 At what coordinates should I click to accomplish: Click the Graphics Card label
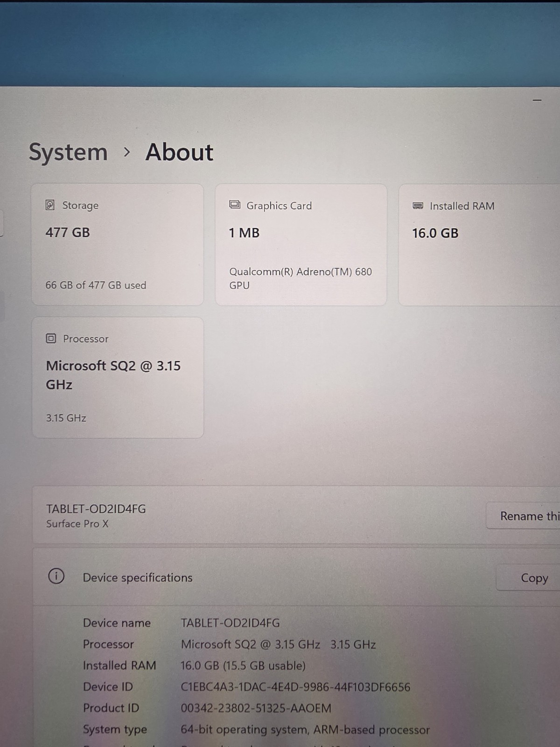click(x=279, y=206)
